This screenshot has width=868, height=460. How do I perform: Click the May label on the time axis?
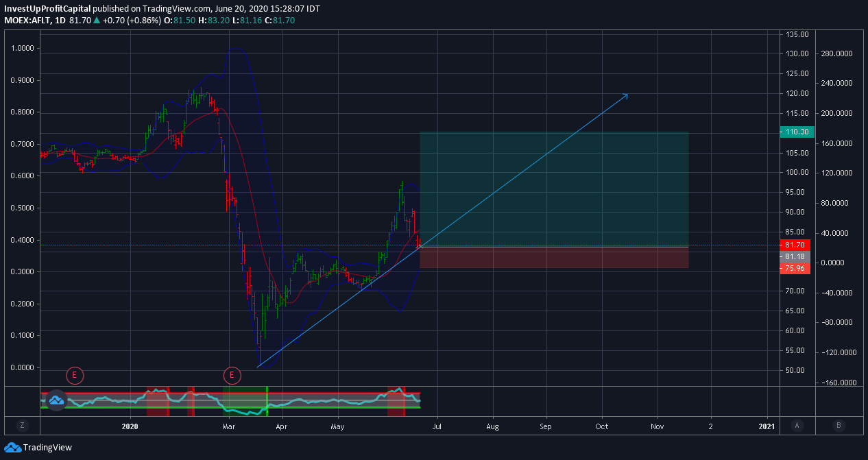point(338,426)
